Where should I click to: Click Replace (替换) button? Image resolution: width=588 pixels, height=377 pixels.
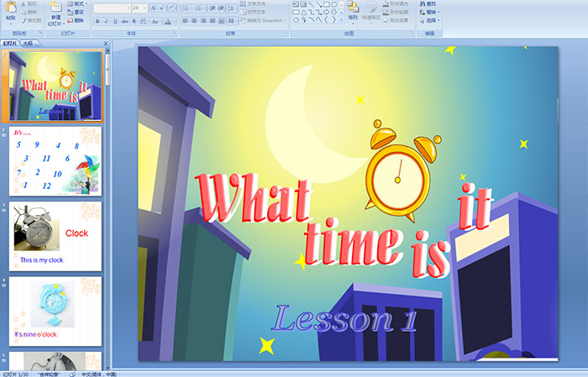(429, 12)
